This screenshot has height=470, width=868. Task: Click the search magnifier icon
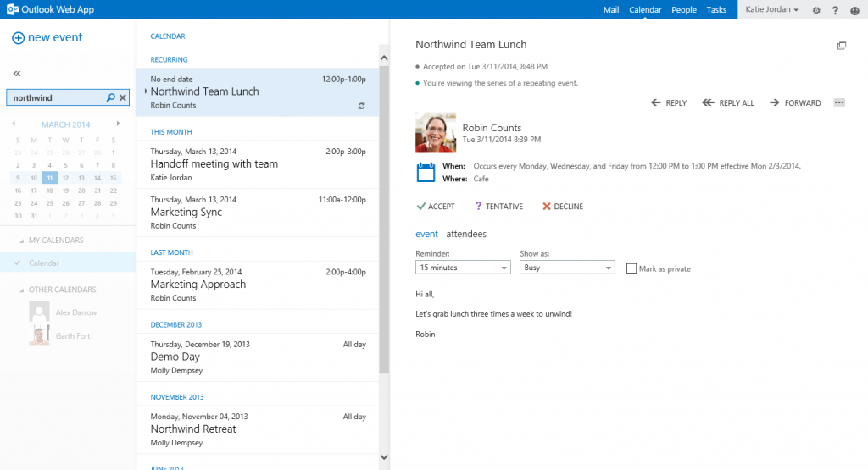click(x=110, y=98)
